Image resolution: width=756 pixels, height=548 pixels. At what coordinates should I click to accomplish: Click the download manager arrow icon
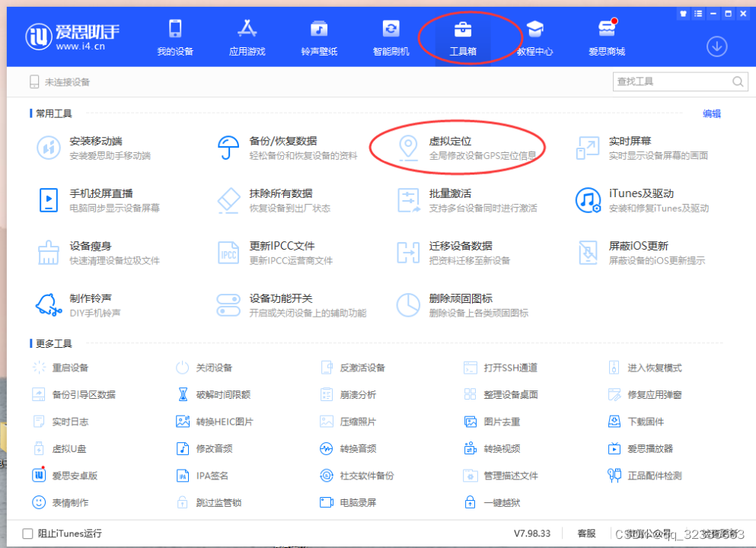(717, 46)
